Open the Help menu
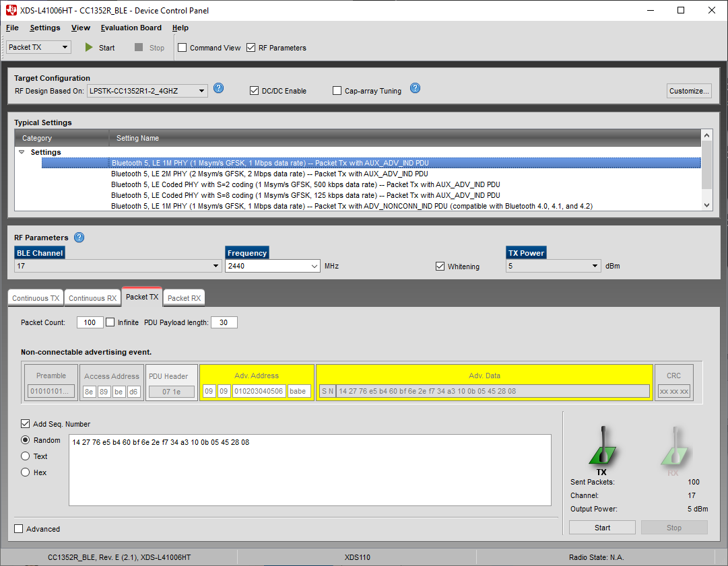This screenshot has height=566, width=728. click(x=180, y=28)
